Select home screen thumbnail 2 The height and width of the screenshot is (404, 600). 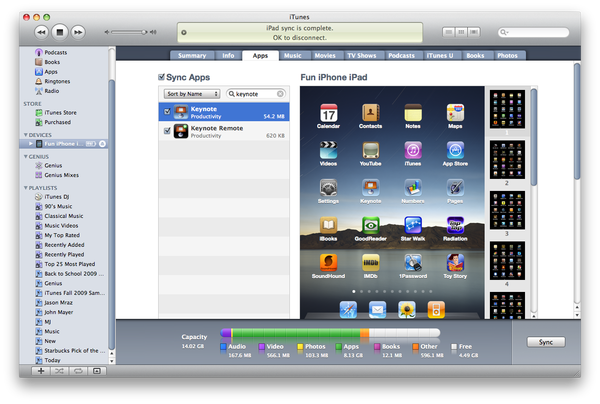tap(507, 160)
